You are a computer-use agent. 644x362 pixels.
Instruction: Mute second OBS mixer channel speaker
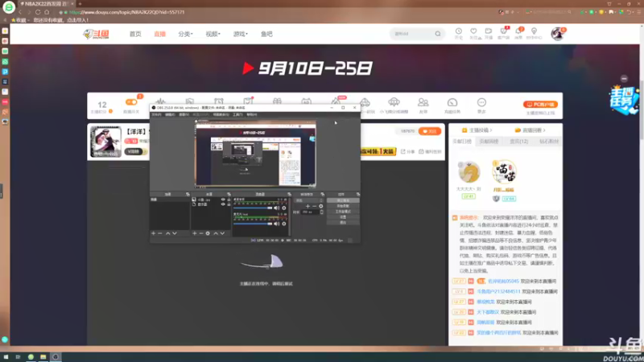click(277, 224)
